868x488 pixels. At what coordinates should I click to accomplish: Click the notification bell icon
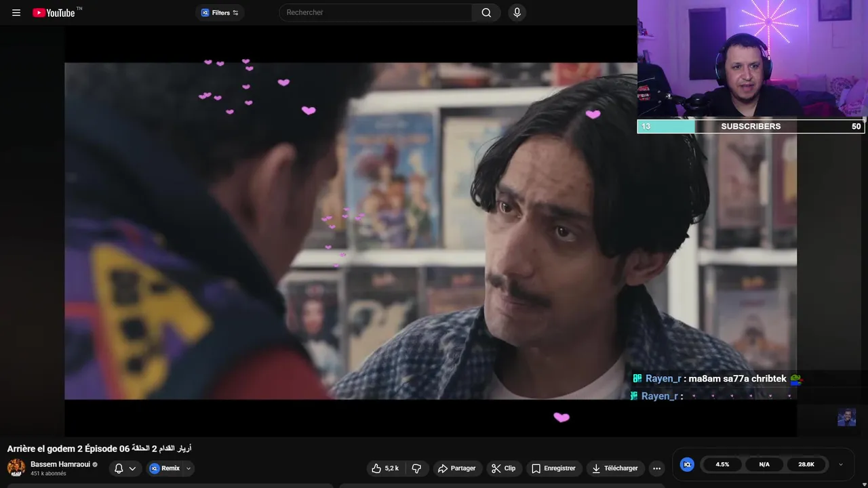coord(119,468)
